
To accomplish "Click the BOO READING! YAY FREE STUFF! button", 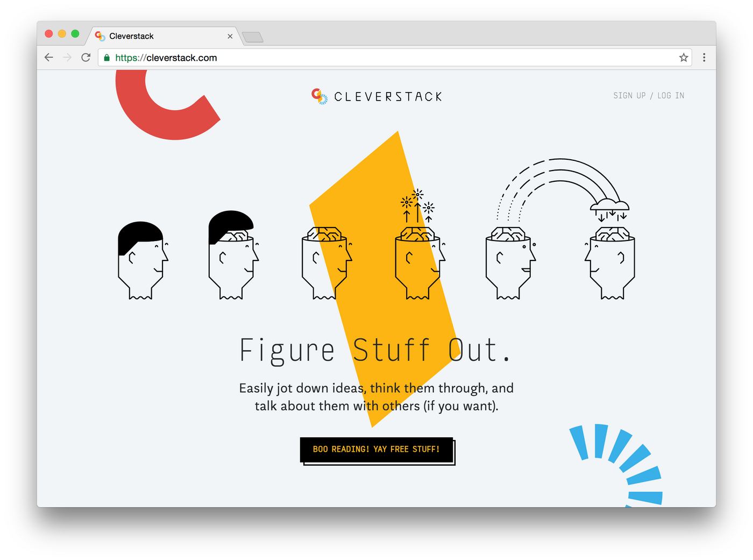I will (x=376, y=450).
